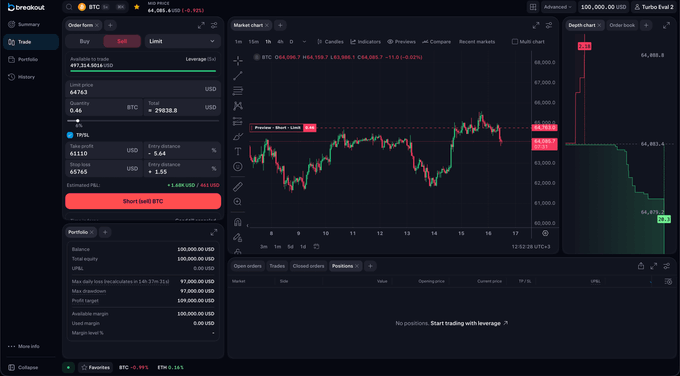Click Start trading with leverage link
Screen dimensions: 680x376
(x=469, y=323)
